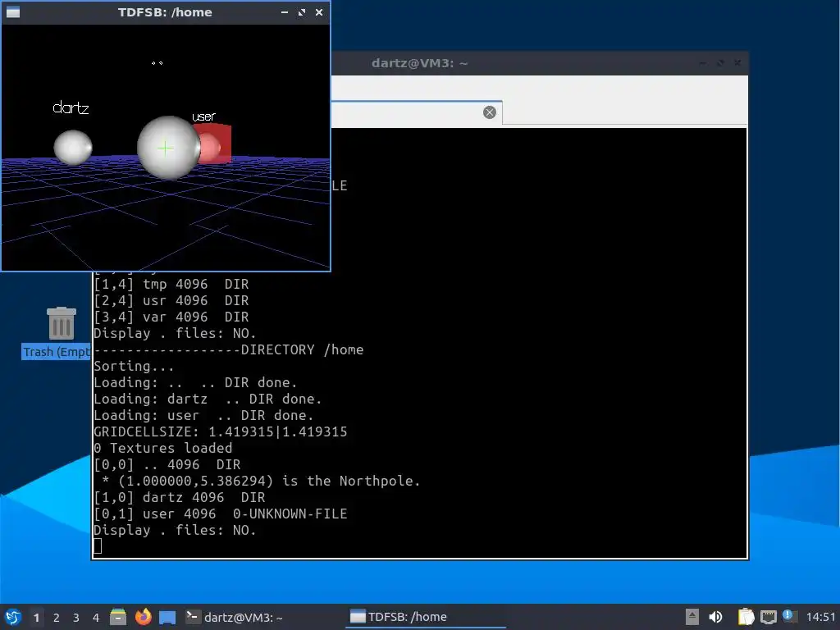Open the clipboard manager tray icon
Viewport: 840px width, 630px height.
pyautogui.click(x=746, y=617)
